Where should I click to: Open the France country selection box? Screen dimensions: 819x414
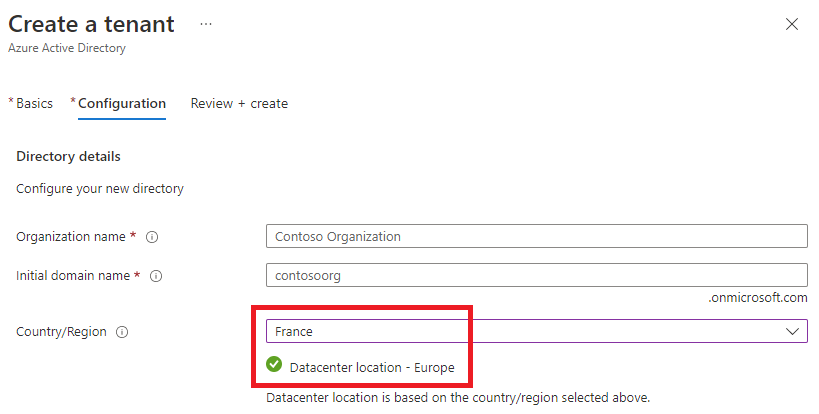[x=536, y=332]
